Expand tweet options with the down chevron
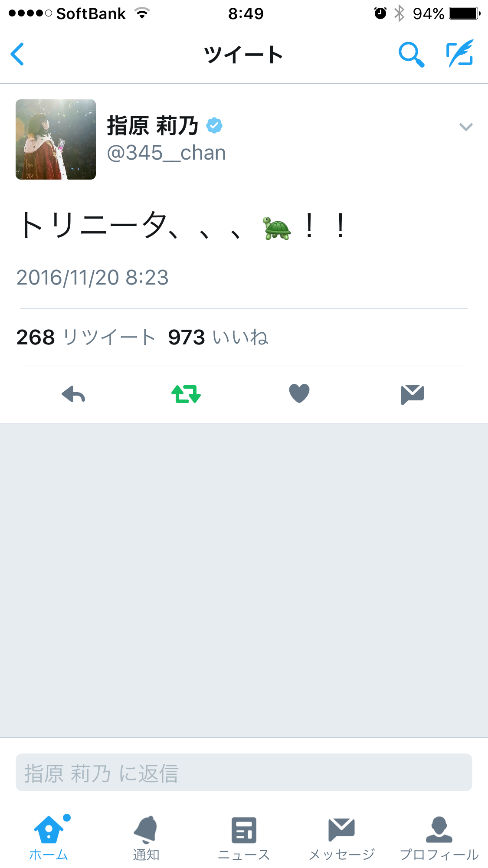 point(466,127)
